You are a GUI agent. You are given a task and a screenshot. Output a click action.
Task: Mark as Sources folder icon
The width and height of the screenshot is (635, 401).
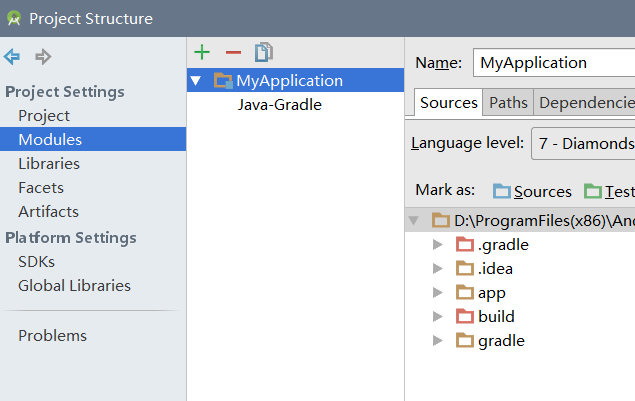click(501, 191)
